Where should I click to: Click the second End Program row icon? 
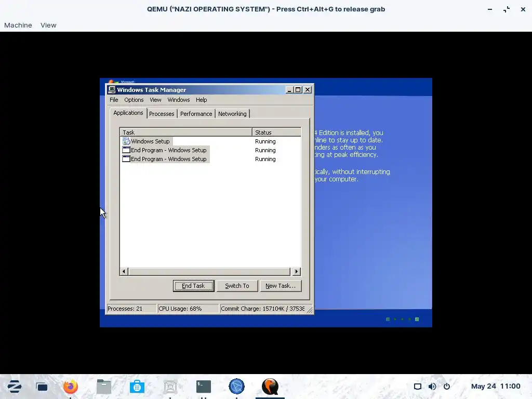tap(126, 159)
